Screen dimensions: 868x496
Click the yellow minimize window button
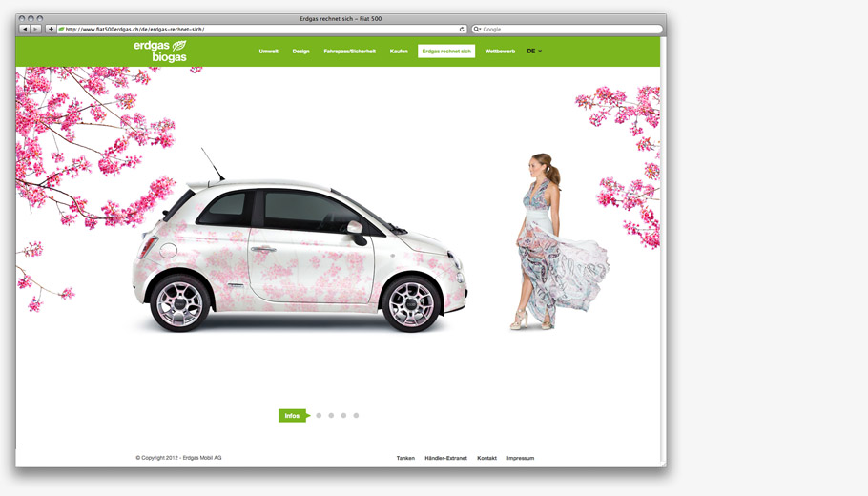tap(31, 18)
